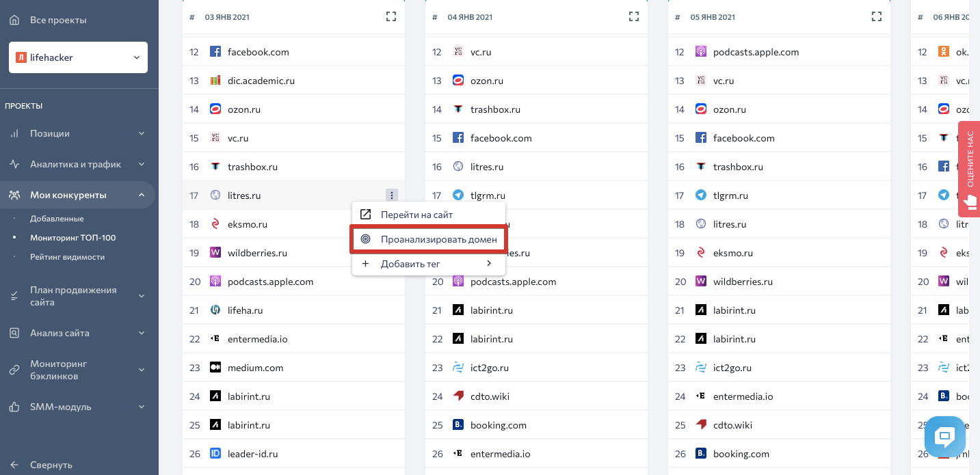Expand the Позиции sidebar section

[77, 133]
